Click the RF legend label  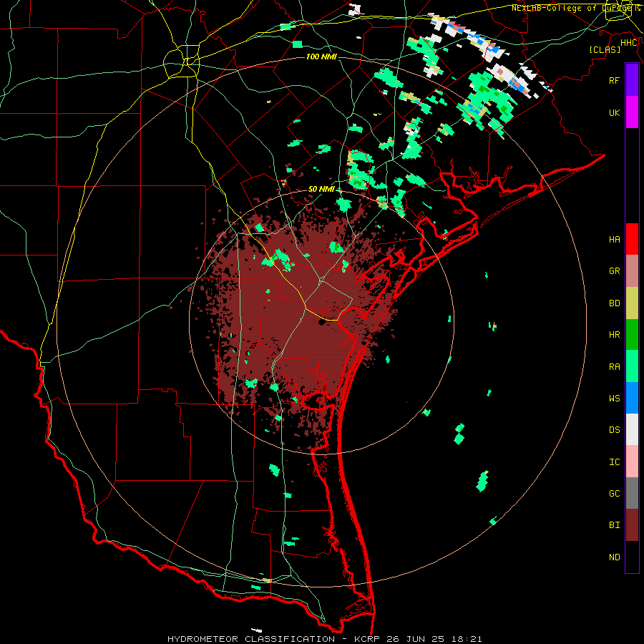pos(614,80)
